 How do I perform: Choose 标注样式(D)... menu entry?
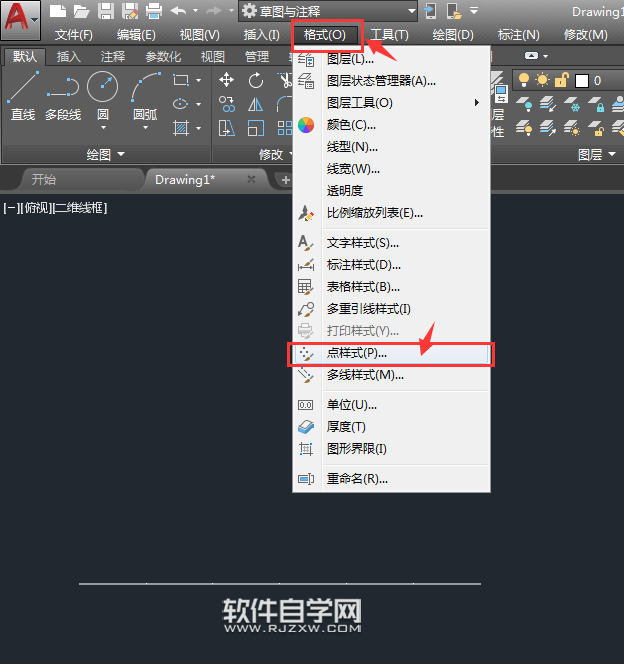391,265
